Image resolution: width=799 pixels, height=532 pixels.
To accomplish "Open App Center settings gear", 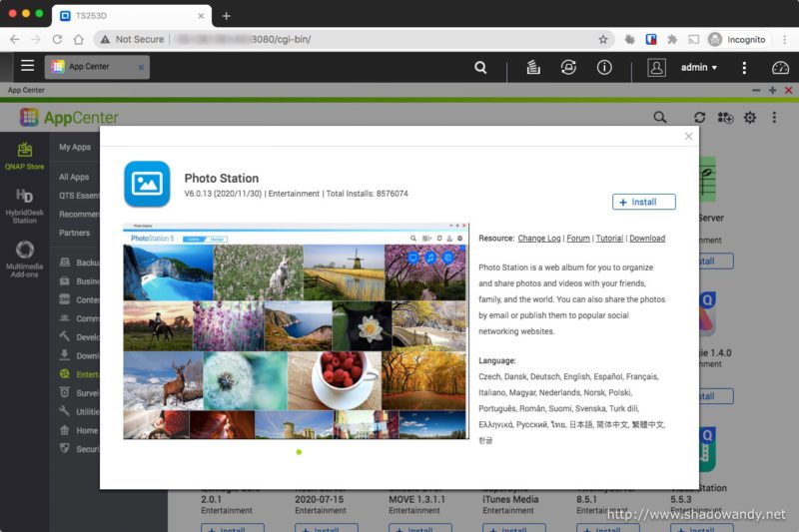I will pyautogui.click(x=750, y=118).
